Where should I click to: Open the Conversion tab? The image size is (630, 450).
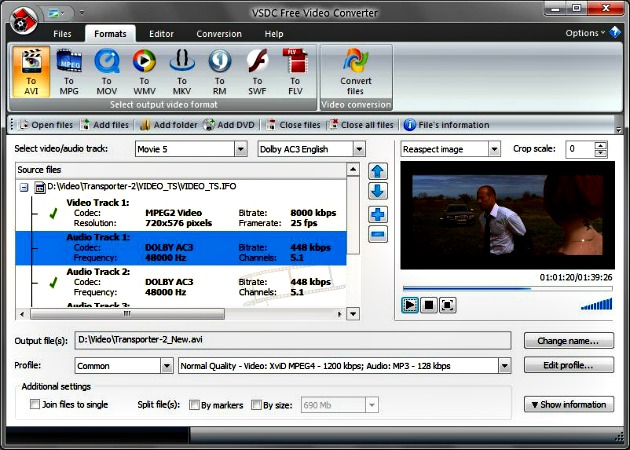219,34
